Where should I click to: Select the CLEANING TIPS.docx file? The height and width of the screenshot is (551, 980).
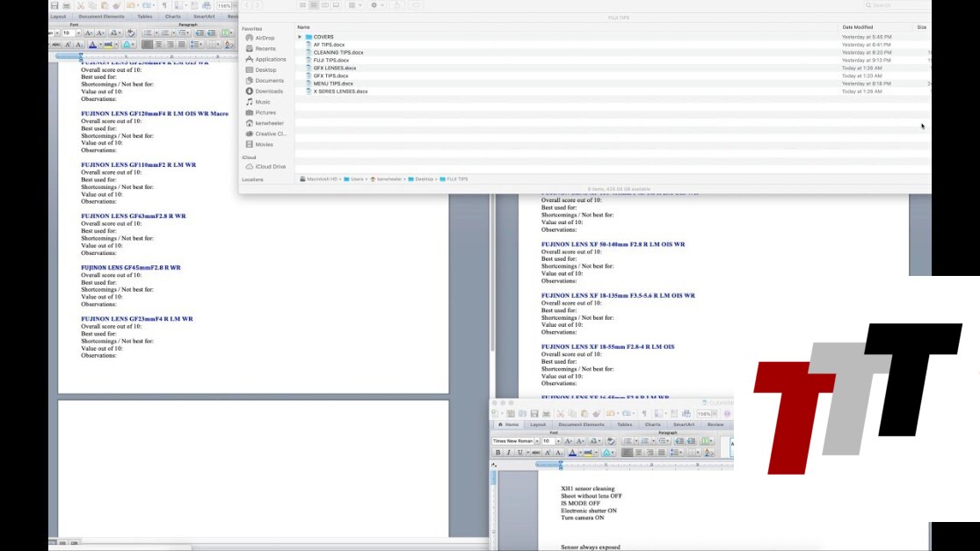338,53
